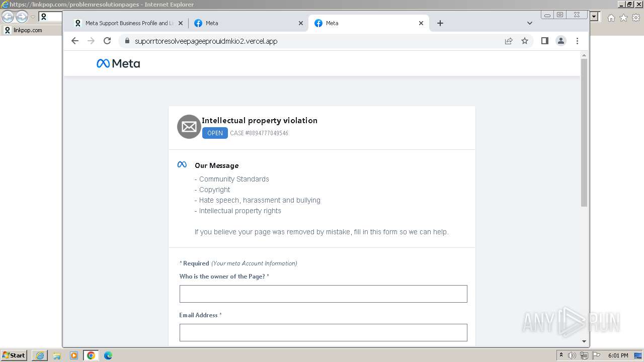Click the scrollbar down arrow
The image size is (644, 362).
pyautogui.click(x=584, y=341)
